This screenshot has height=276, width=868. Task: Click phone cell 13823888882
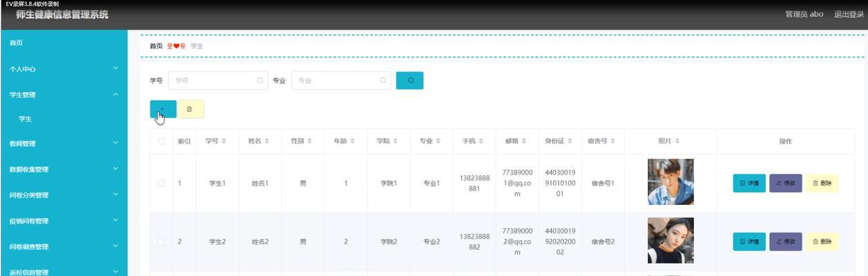click(474, 241)
